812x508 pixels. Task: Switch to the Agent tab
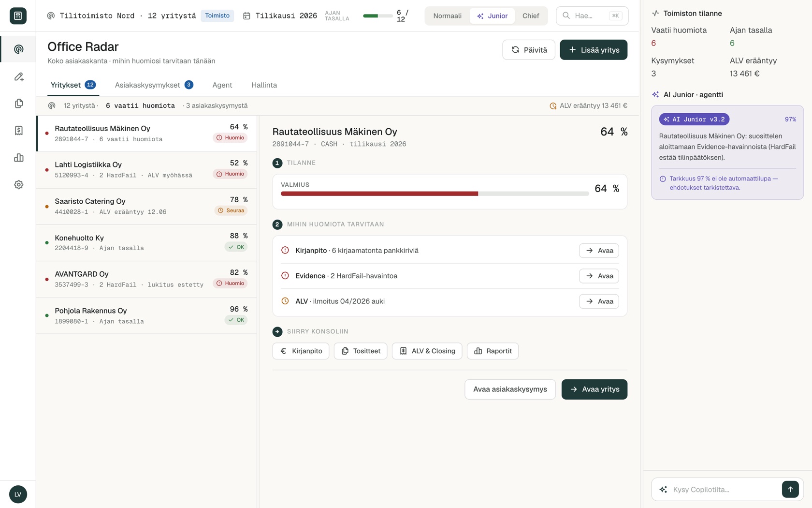click(x=222, y=85)
